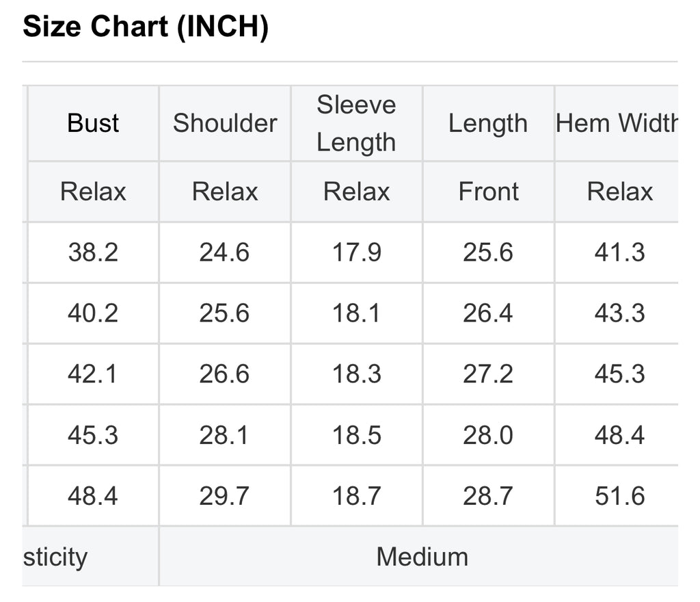700x602 pixels.
Task: Select hem width value 41.3
Action: click(619, 252)
